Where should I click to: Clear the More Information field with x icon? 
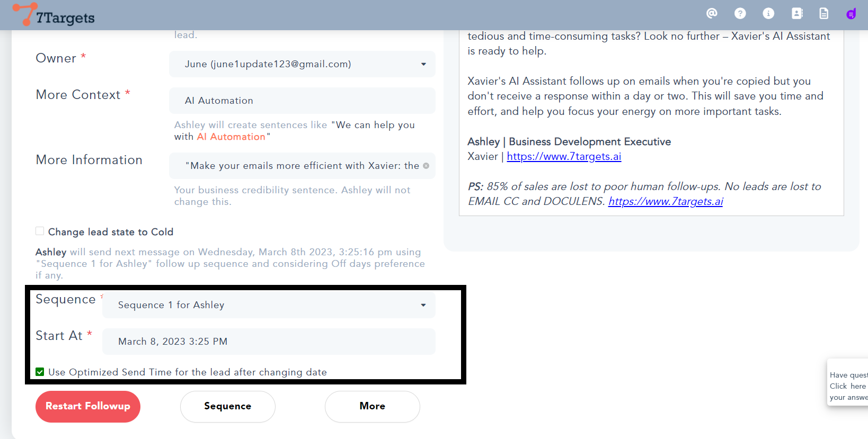point(426,166)
